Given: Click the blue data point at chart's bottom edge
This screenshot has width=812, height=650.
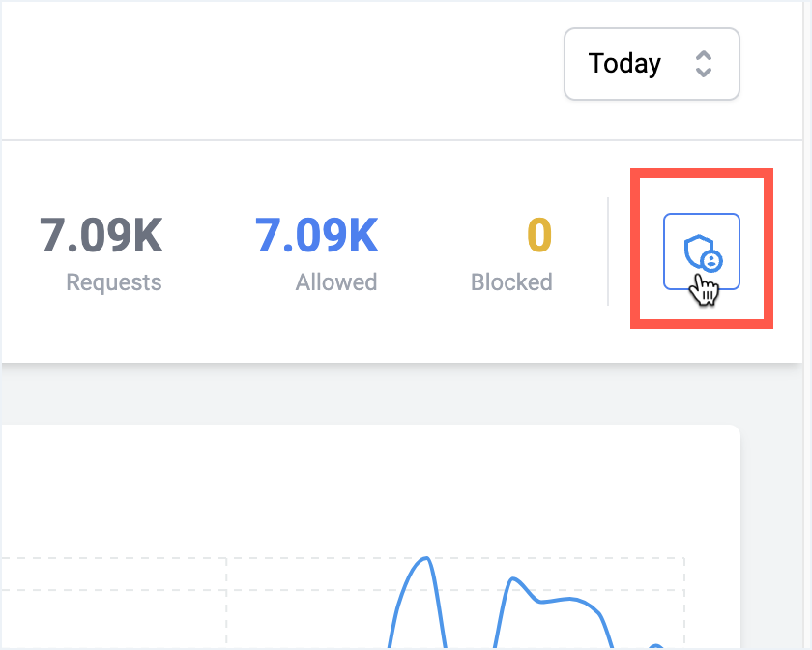Looking at the screenshot, I should 656,646.
